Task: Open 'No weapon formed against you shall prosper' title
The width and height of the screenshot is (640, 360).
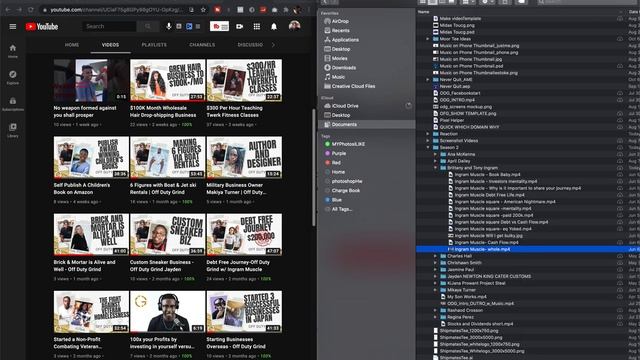Action: [85, 111]
